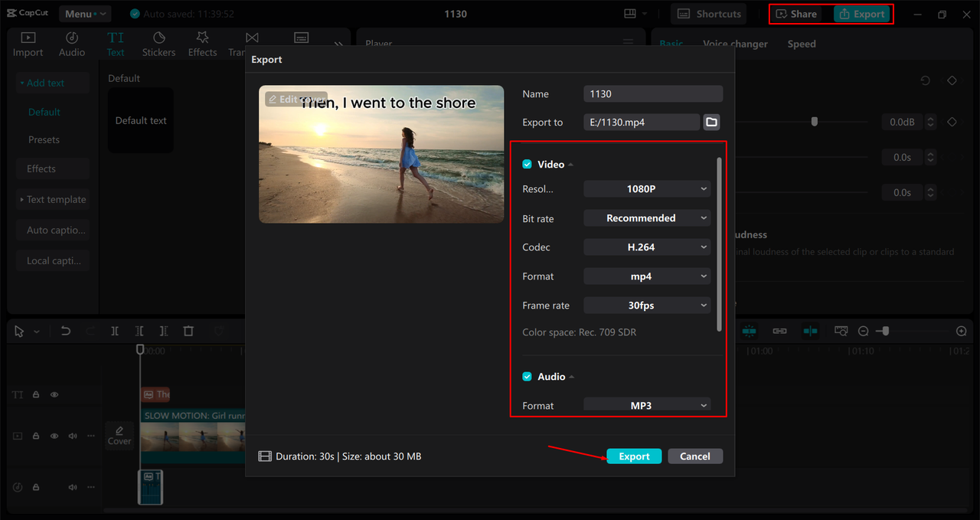The image size is (980, 520).
Task: Click the timeline zoom-out magnifier
Action: [x=864, y=331]
